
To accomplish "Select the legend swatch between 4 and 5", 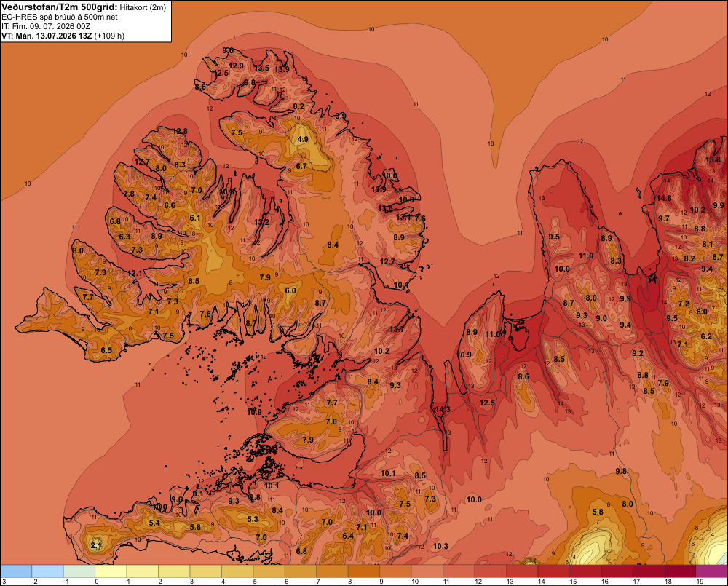I will [238, 571].
